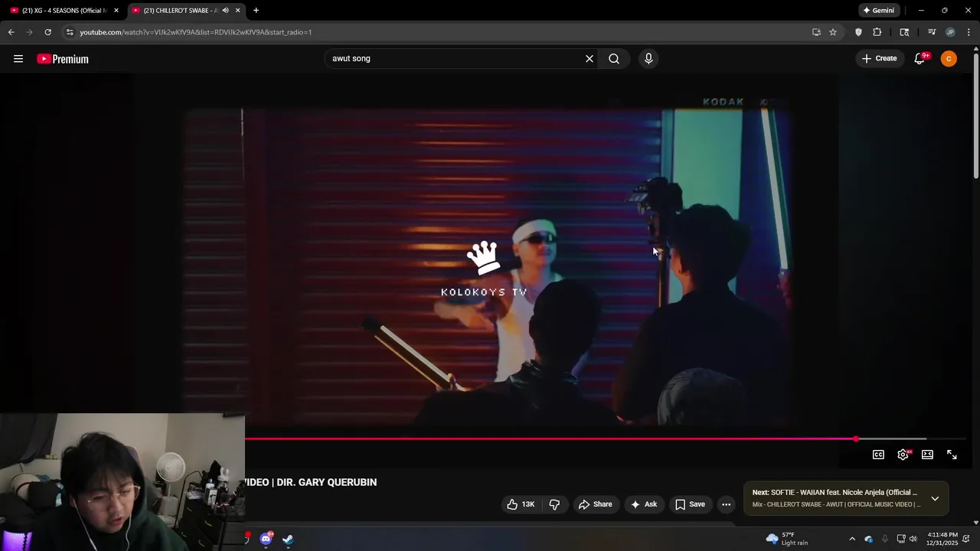Expand the Next playlist panel chevron

(x=935, y=498)
